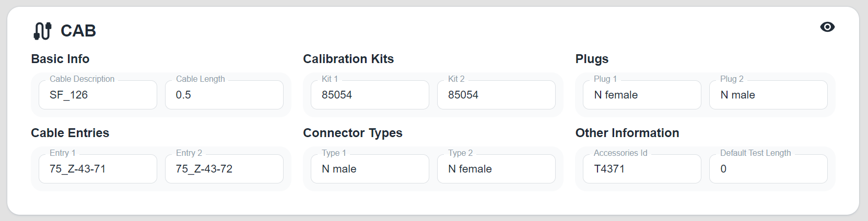
Task: Click the cable icon beside CAB title
Action: coord(42,31)
